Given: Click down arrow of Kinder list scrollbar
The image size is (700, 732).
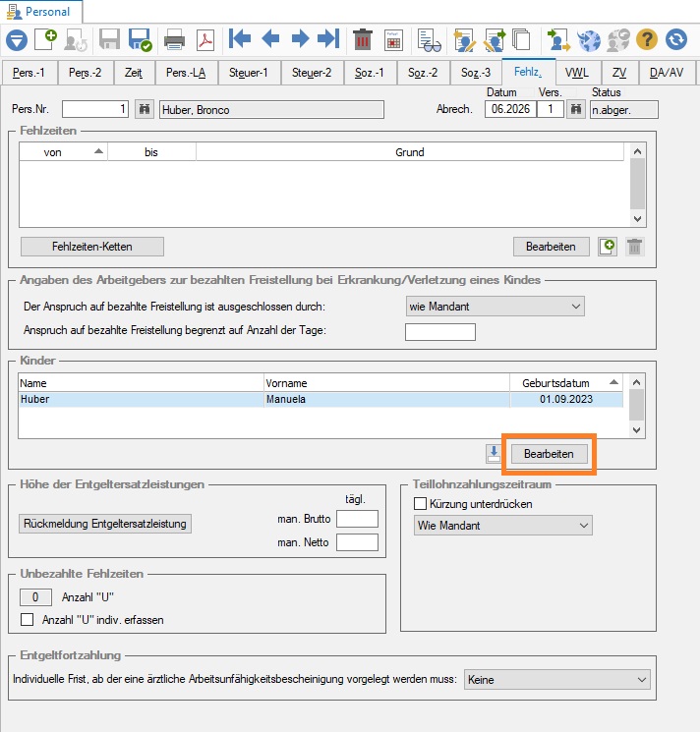Looking at the screenshot, I should 636,430.
